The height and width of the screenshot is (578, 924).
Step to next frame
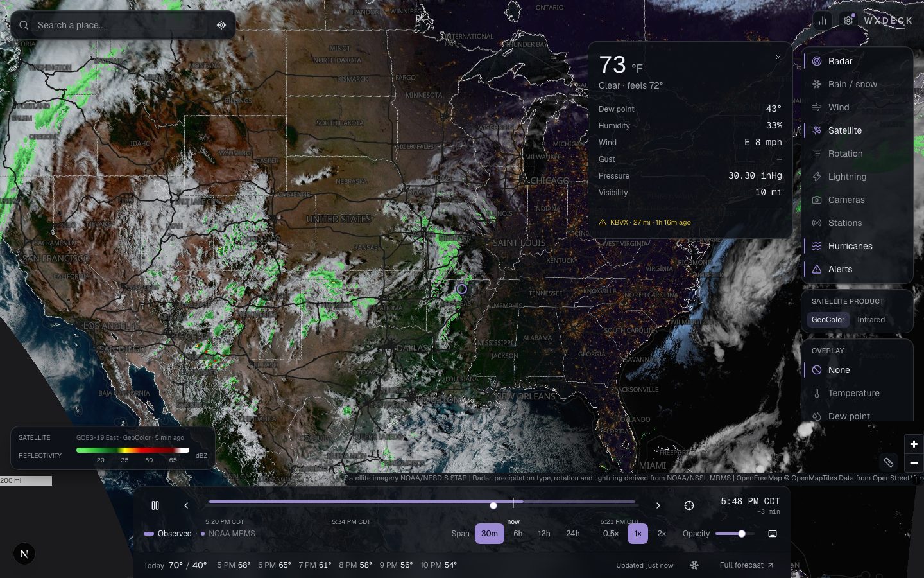(658, 505)
